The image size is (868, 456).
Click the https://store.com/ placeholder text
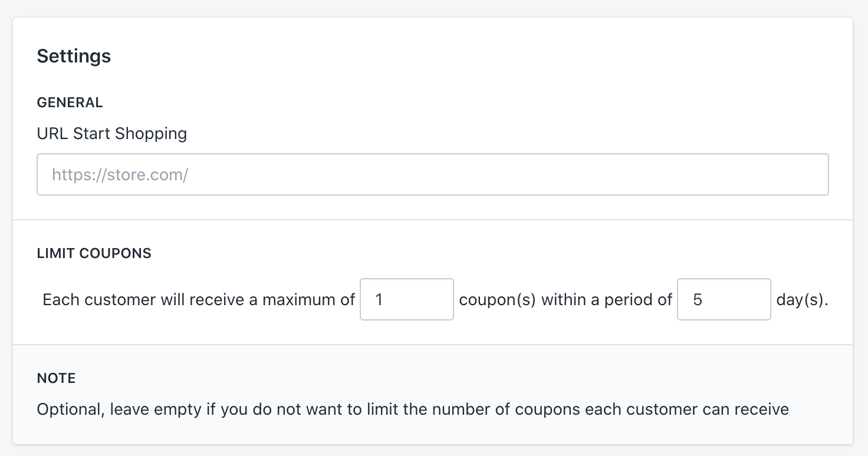coord(120,175)
